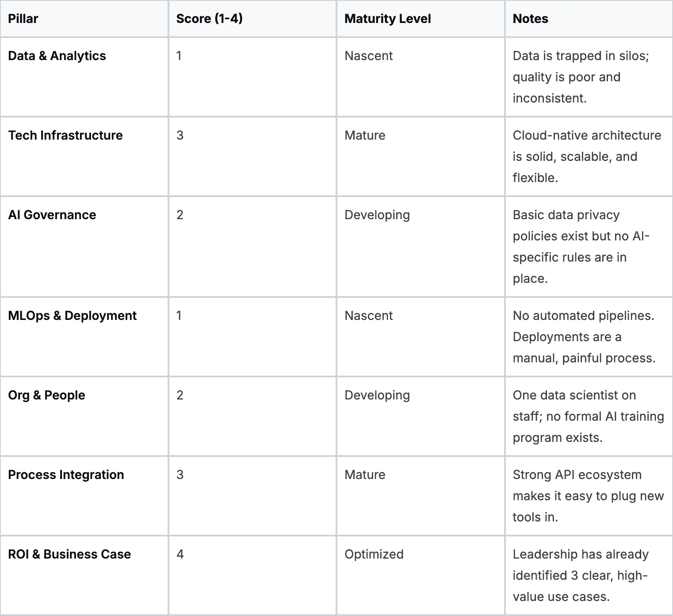The image size is (673, 616).
Task: Click the no automated pipelines note
Action: [x=584, y=337]
